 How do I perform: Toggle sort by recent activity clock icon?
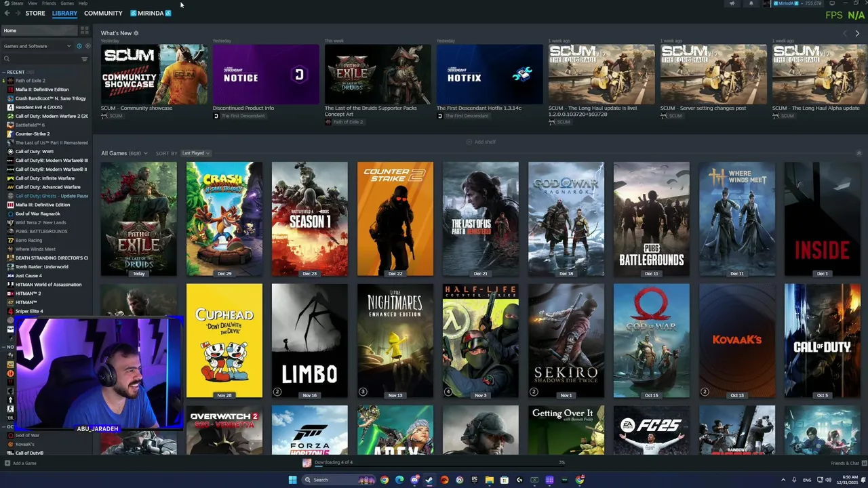[x=79, y=46]
